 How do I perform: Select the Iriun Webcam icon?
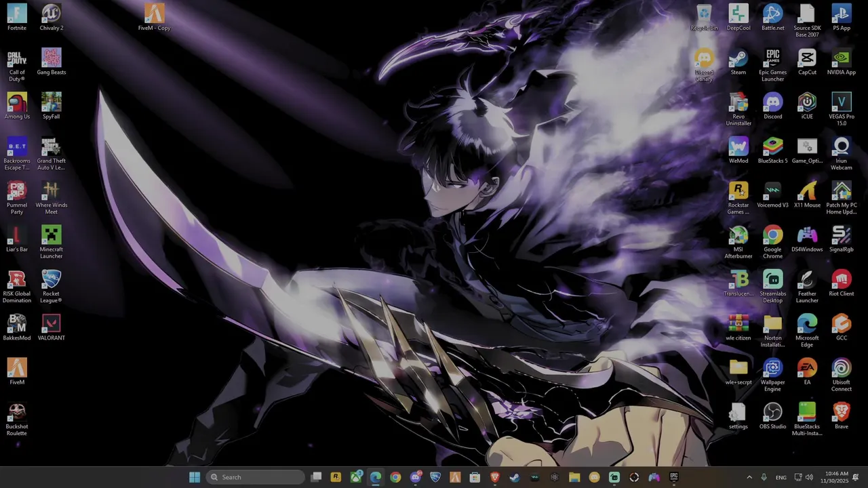point(842,155)
